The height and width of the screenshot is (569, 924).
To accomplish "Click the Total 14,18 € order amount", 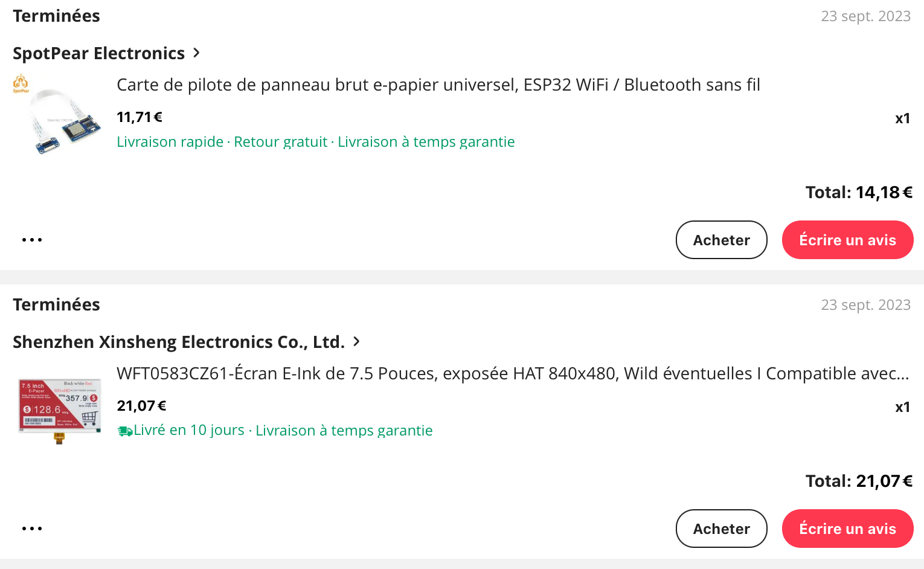I will [x=858, y=192].
